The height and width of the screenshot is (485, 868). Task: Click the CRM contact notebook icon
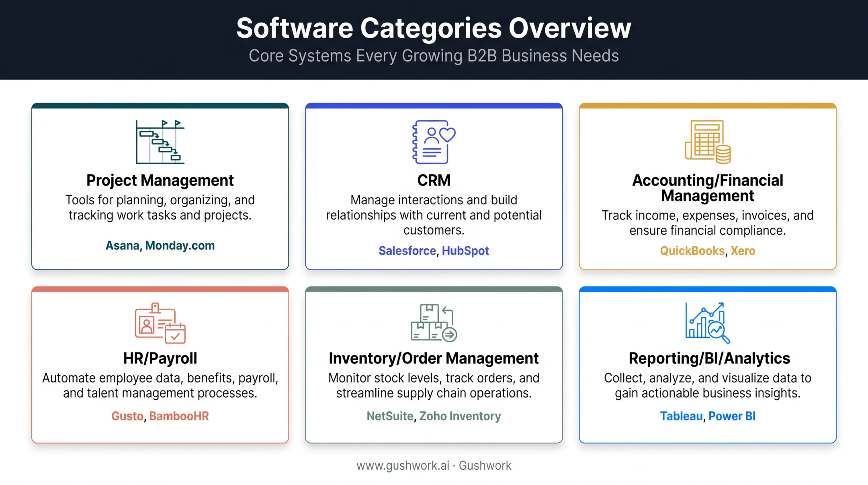[x=434, y=142]
